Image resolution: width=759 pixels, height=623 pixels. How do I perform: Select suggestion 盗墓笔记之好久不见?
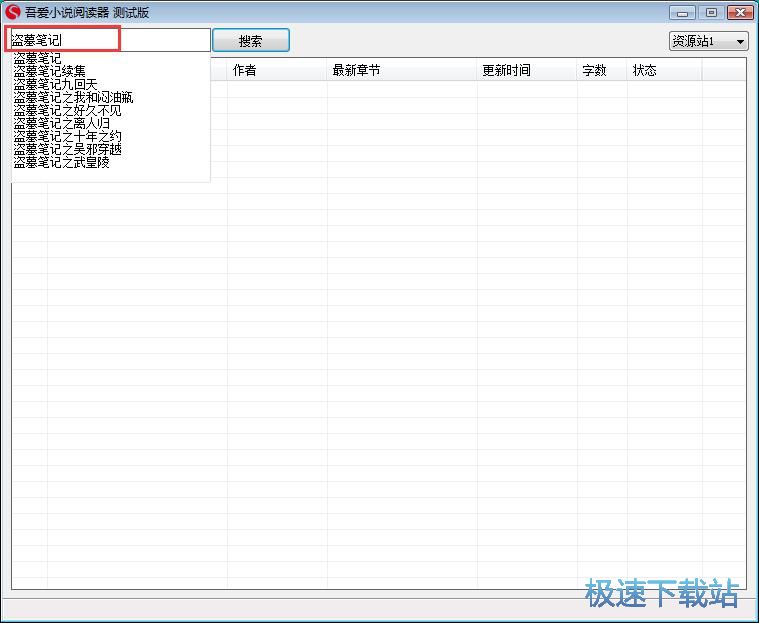click(x=67, y=110)
